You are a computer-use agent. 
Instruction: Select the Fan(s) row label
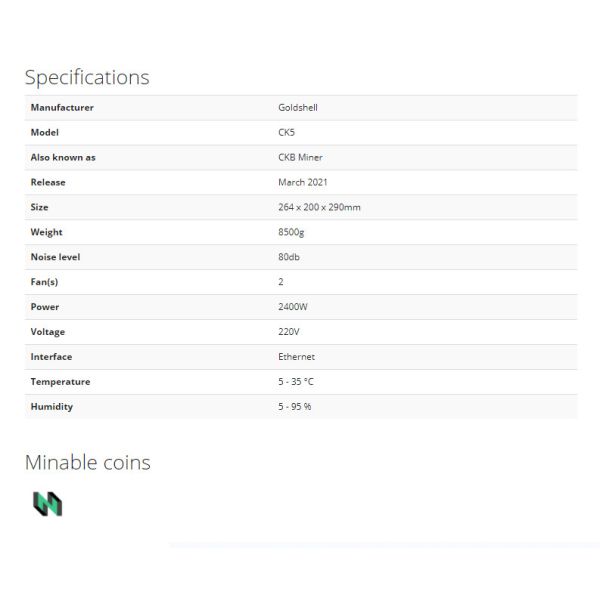(x=45, y=282)
